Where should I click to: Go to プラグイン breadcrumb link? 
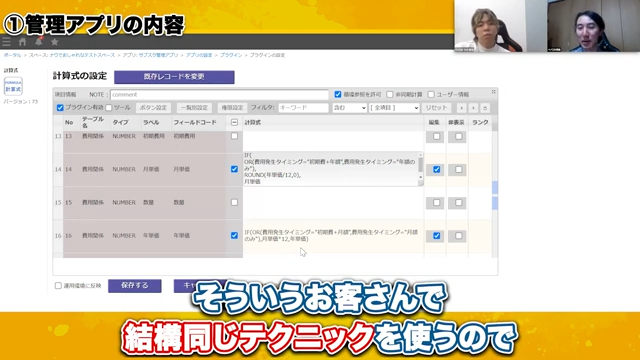click(x=231, y=55)
